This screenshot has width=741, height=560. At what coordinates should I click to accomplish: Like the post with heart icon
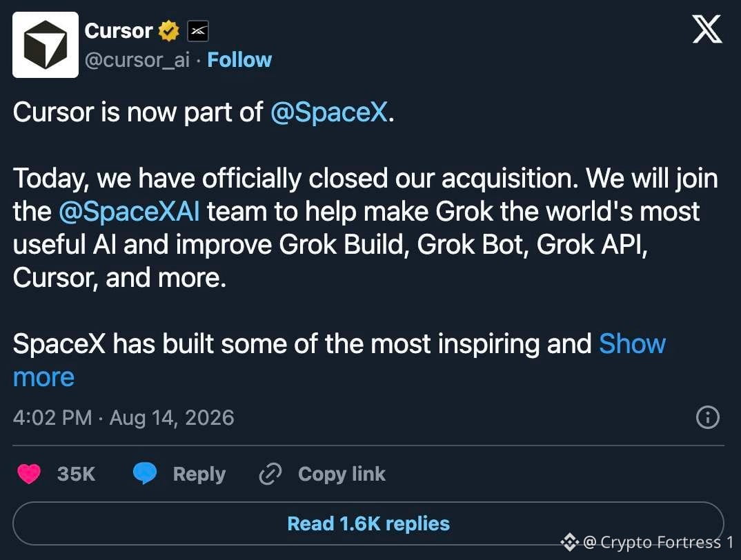pyautogui.click(x=29, y=474)
